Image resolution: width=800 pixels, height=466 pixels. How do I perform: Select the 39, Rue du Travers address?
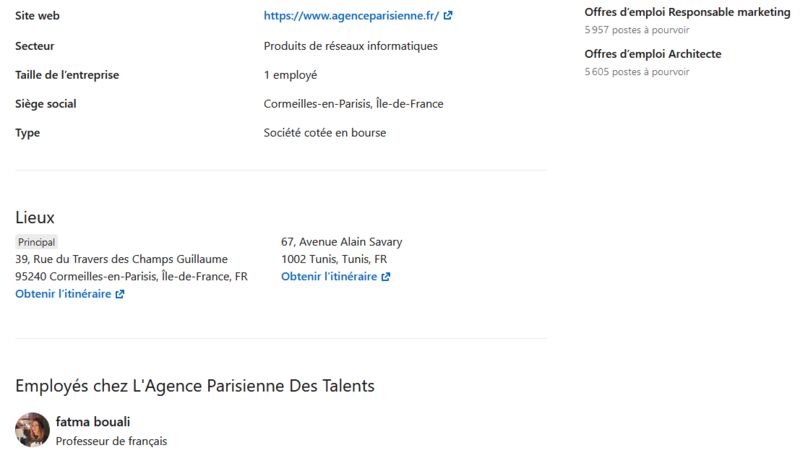pyautogui.click(x=132, y=268)
